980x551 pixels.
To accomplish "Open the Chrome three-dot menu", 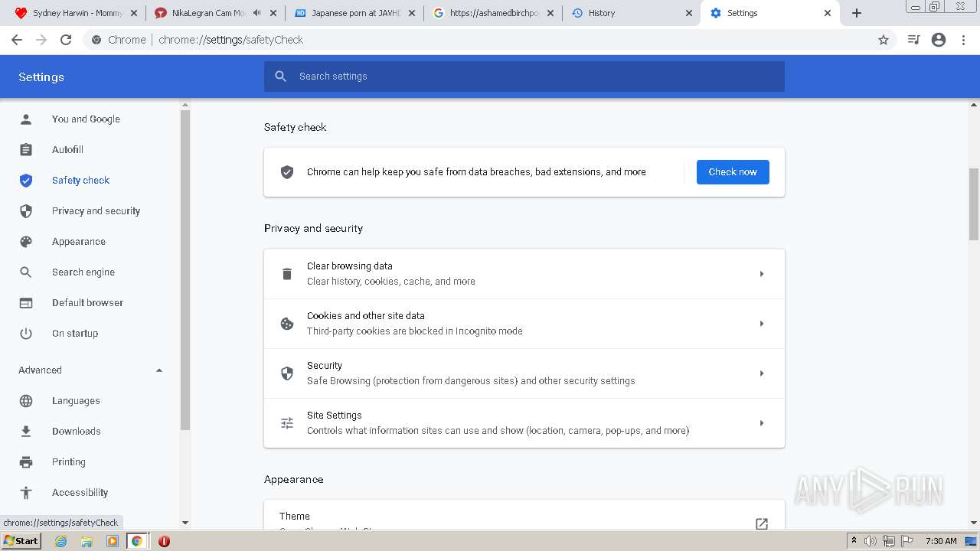I will [x=964, y=40].
